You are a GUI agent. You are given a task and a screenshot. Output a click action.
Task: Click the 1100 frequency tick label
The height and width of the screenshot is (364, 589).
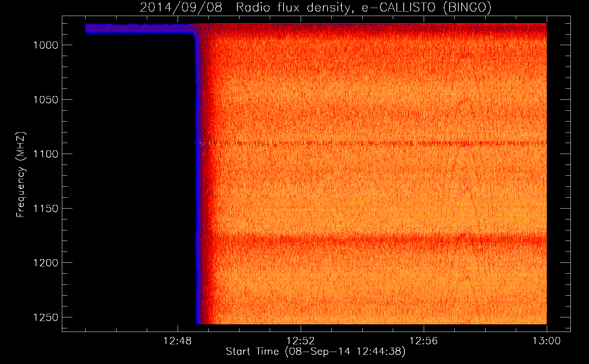(x=46, y=154)
